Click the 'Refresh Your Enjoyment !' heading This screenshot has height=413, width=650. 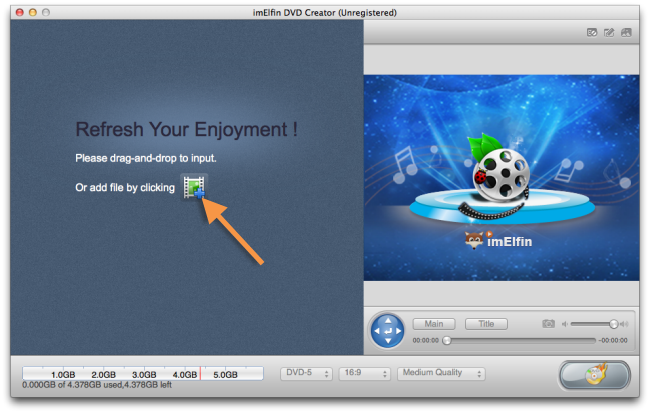[187, 129]
